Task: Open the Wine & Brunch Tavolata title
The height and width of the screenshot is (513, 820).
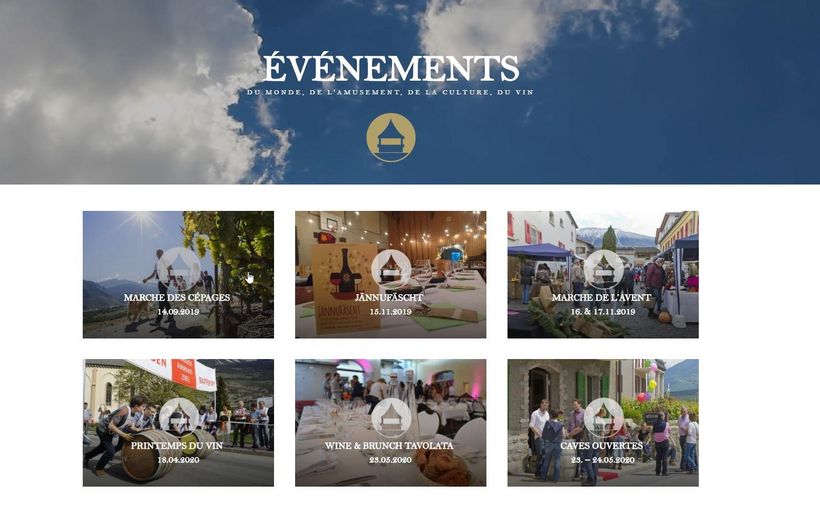Action: pos(389,446)
